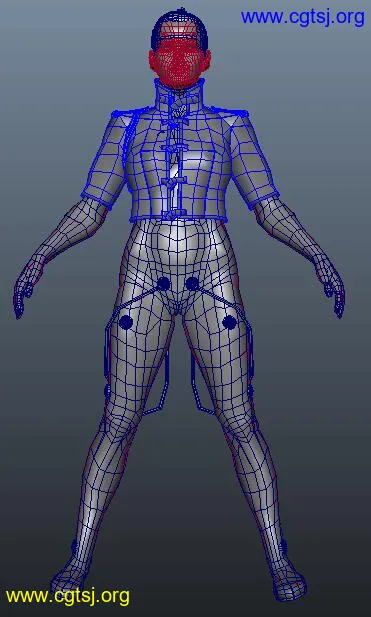Click the yellow www.cgtsj.org watermark link

tap(67, 596)
